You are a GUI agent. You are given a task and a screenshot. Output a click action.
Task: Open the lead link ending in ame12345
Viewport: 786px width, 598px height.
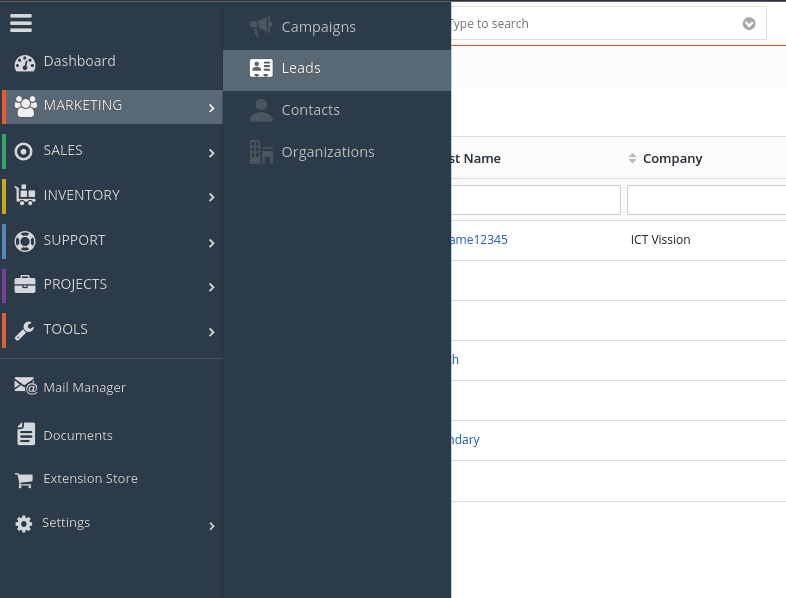(x=479, y=240)
